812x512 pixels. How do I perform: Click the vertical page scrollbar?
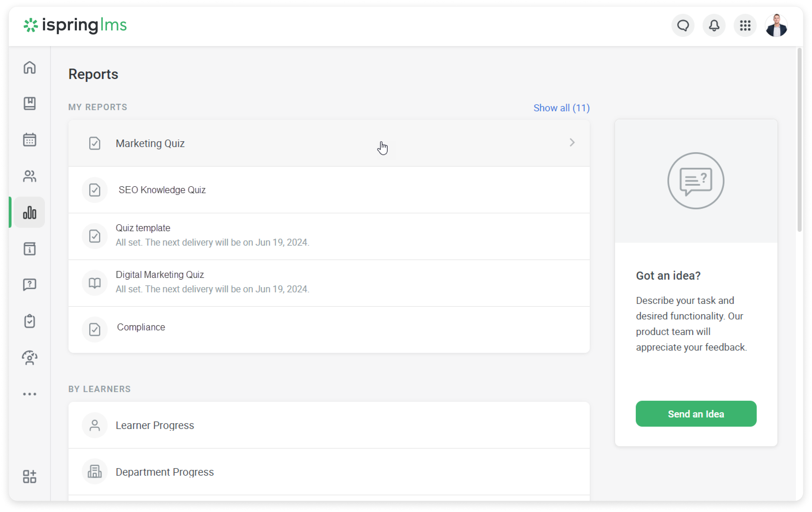(799, 140)
